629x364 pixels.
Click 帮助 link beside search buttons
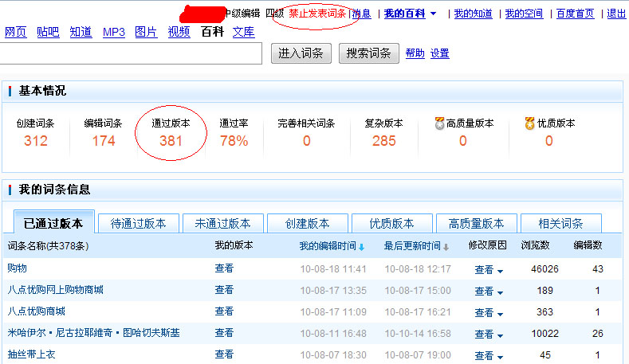[415, 53]
